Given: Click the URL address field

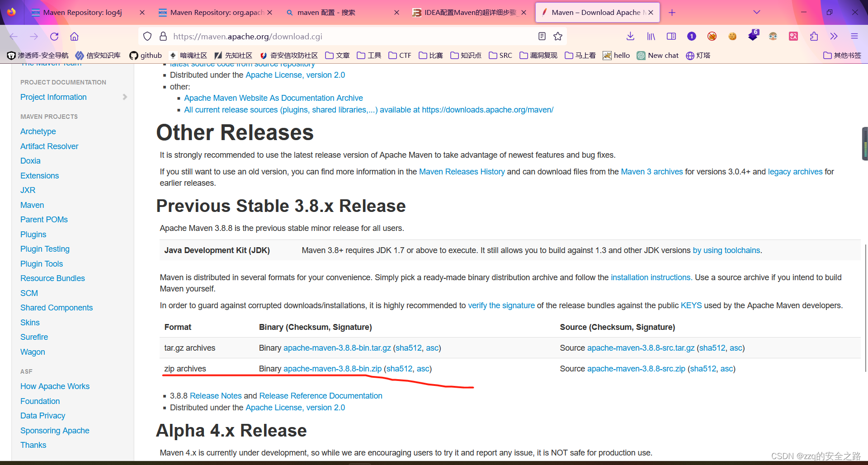Looking at the screenshot, I should [x=353, y=37].
